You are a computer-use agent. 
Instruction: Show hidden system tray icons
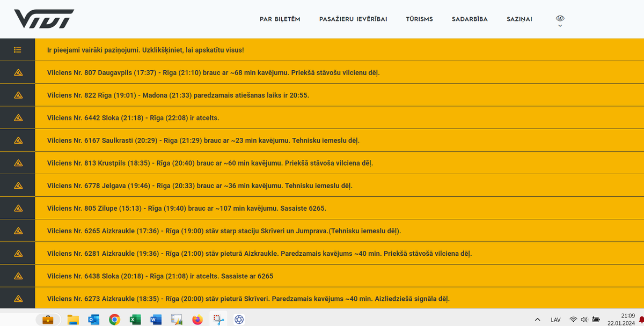coord(538,320)
